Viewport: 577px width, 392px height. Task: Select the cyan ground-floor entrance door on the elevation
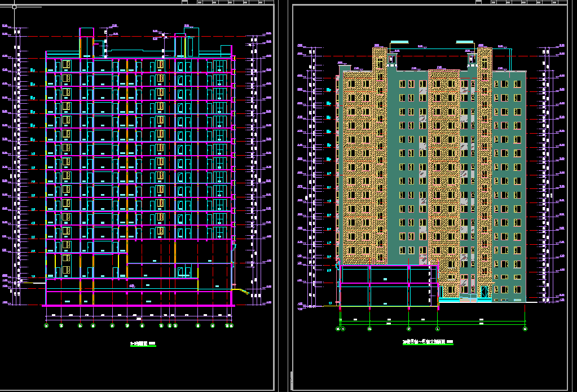(x=484, y=292)
